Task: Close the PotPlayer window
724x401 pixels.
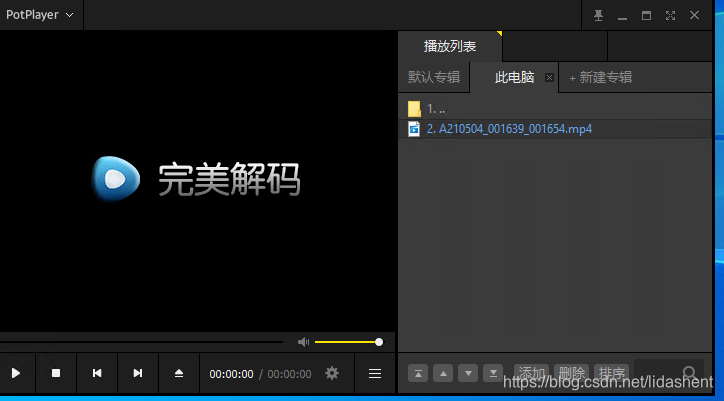Action: [694, 15]
